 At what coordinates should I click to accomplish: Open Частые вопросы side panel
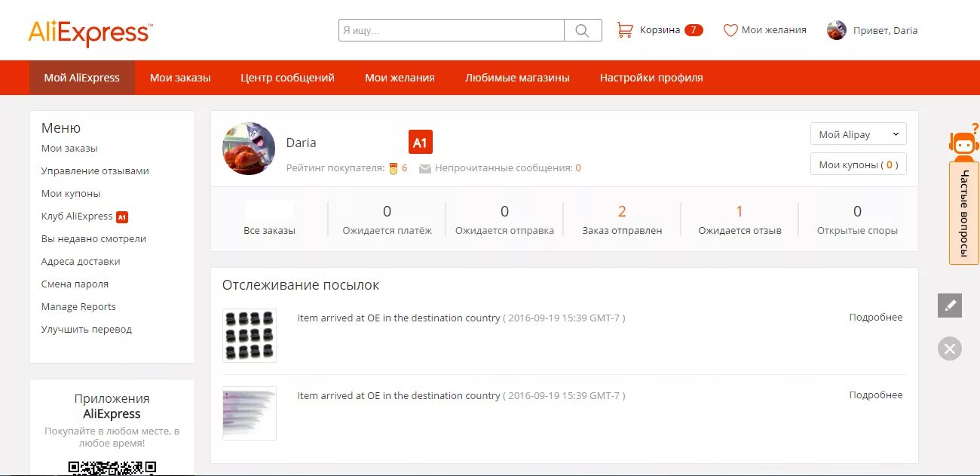point(964,213)
